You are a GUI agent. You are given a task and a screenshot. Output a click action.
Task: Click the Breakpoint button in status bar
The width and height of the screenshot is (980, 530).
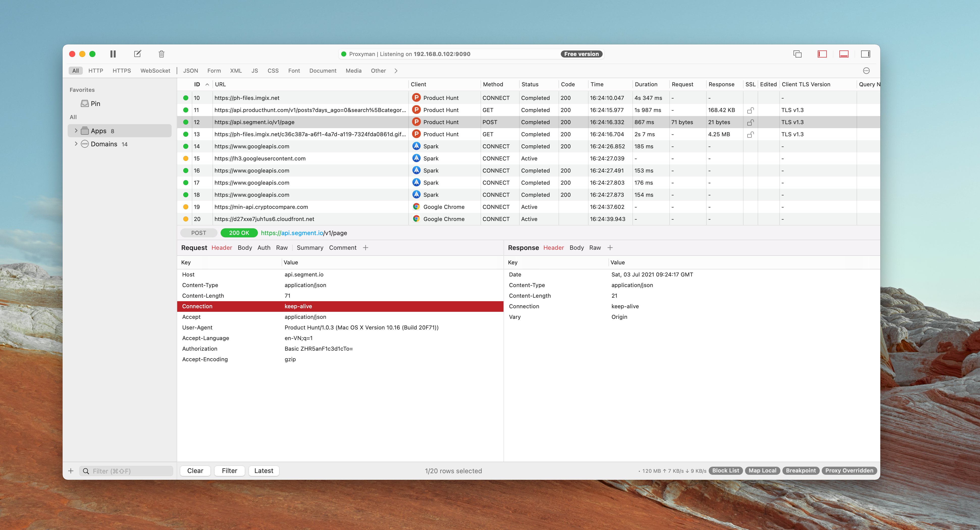pos(801,471)
